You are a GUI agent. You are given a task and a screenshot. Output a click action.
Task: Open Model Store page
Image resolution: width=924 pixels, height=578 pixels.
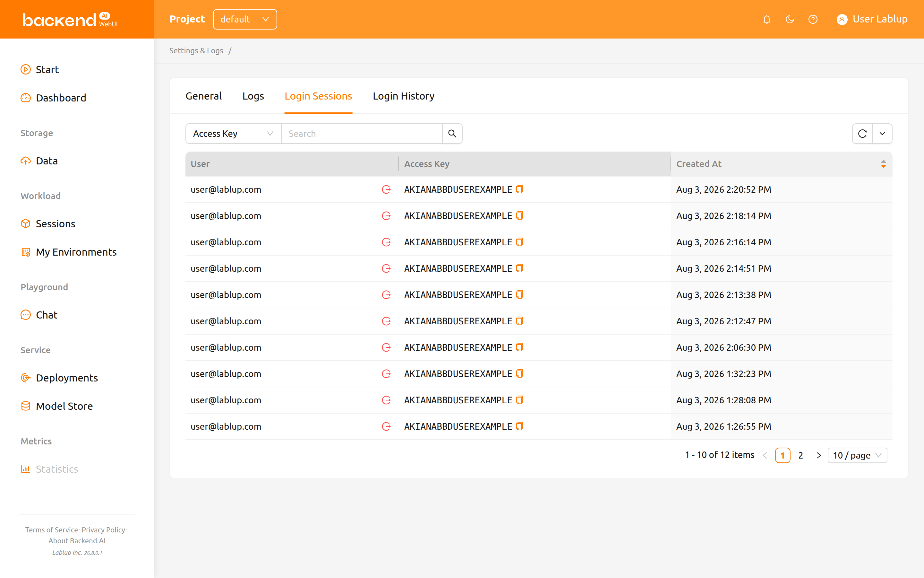pos(57,406)
